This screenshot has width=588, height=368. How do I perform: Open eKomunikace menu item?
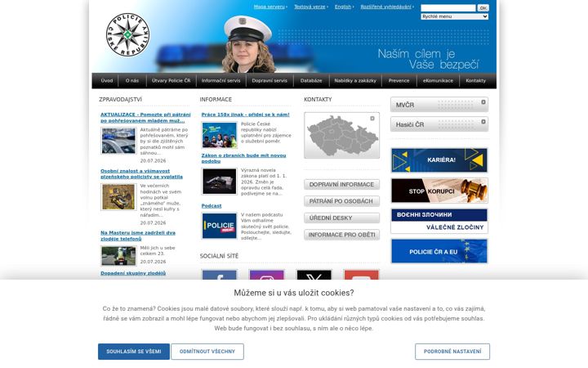pos(438,81)
